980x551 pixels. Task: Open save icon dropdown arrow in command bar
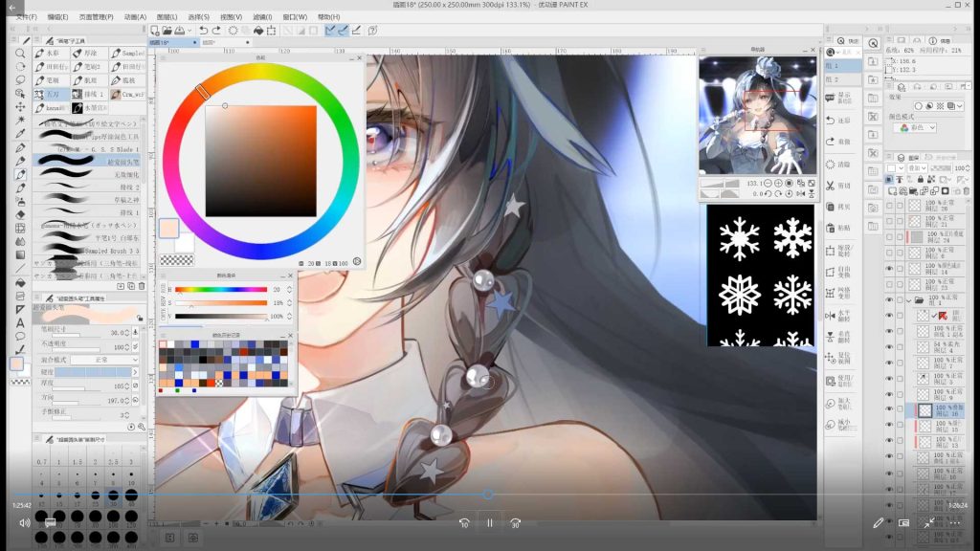coord(189,31)
